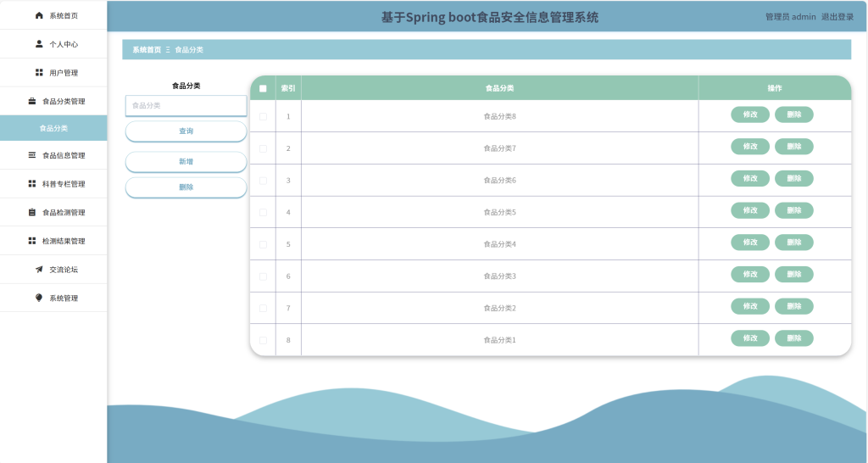Open 个人中心 in the sidebar

53,44
